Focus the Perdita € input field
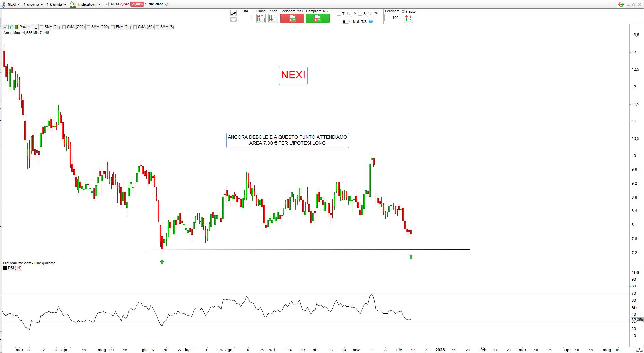Image resolution: width=644 pixels, height=353 pixels. click(392, 18)
